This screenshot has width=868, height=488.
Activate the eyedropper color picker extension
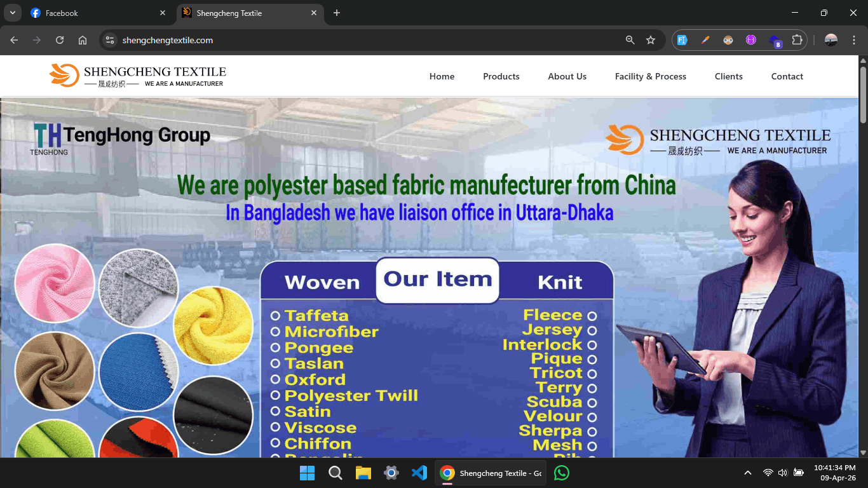(x=705, y=40)
